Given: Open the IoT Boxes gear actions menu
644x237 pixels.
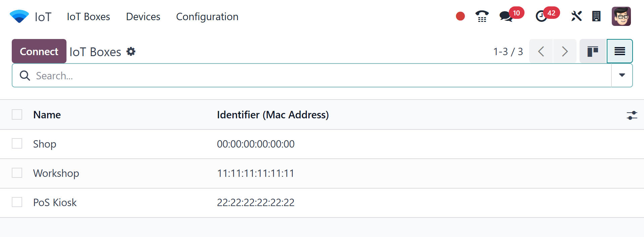Looking at the screenshot, I should [x=131, y=51].
